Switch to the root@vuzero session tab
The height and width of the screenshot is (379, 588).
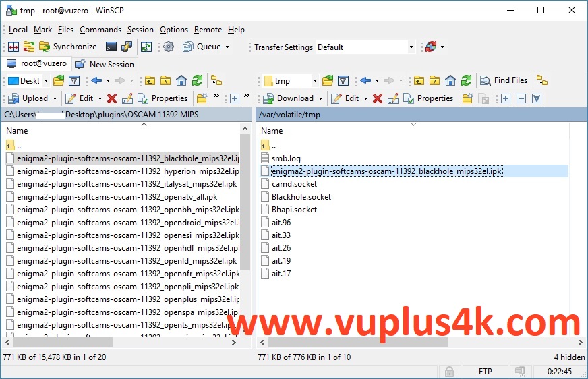[36, 64]
